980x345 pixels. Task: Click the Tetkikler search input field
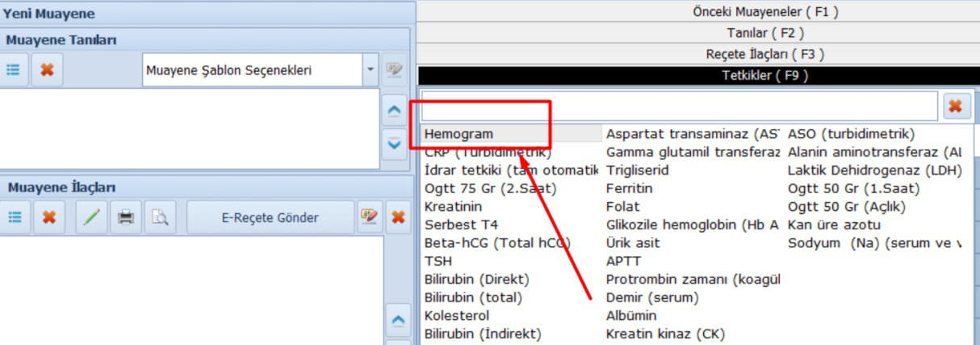coord(680,106)
